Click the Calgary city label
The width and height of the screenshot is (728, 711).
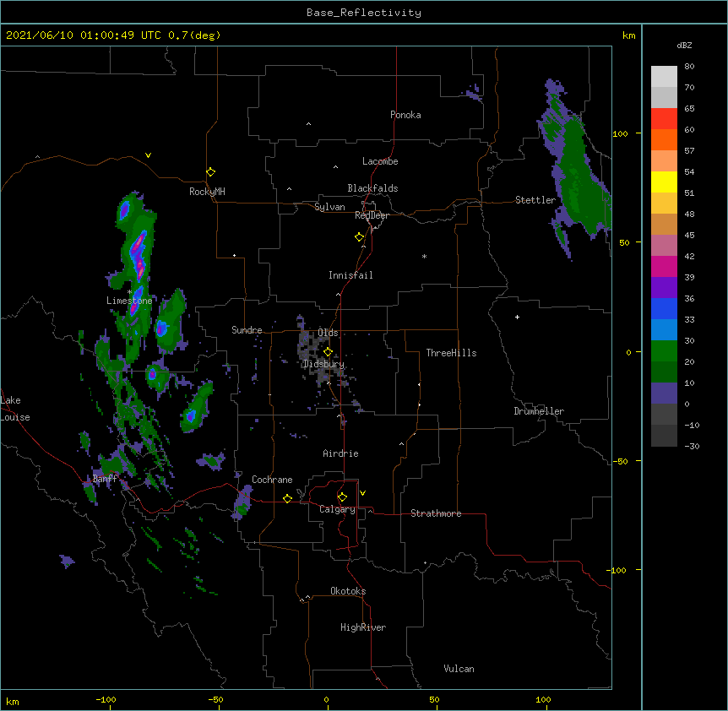pos(337,509)
